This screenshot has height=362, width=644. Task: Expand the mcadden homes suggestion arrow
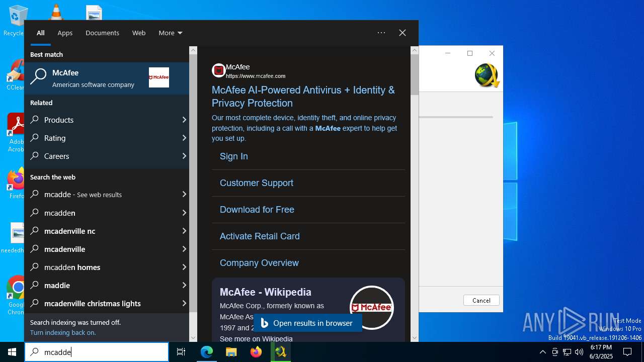pos(184,267)
